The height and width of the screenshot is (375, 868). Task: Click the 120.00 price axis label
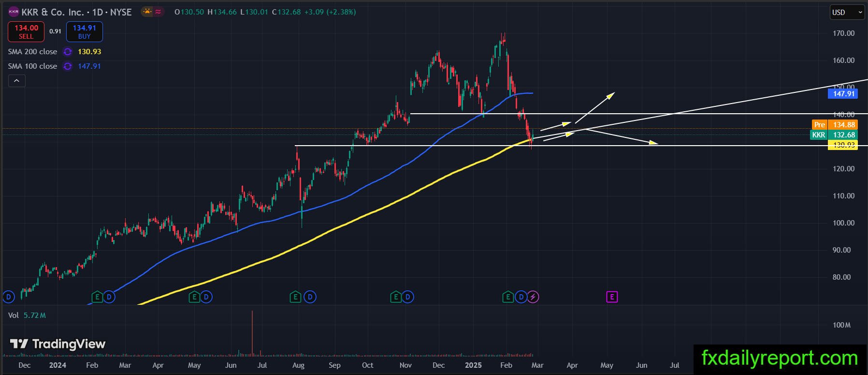coord(843,169)
